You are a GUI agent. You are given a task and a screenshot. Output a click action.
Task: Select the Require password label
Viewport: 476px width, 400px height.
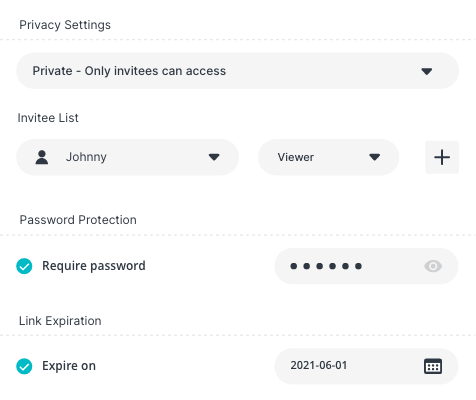tap(94, 266)
